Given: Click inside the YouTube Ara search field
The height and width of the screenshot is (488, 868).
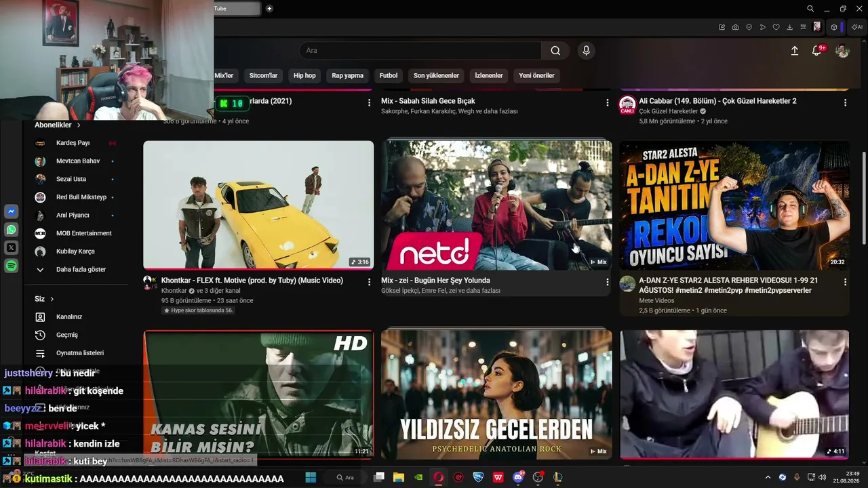Looking at the screenshot, I should click(x=420, y=51).
